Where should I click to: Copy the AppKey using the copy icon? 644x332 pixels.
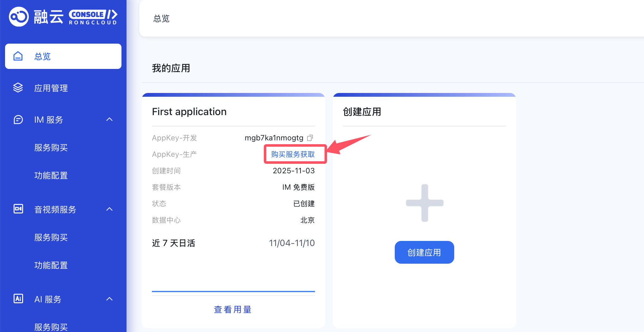(x=310, y=138)
